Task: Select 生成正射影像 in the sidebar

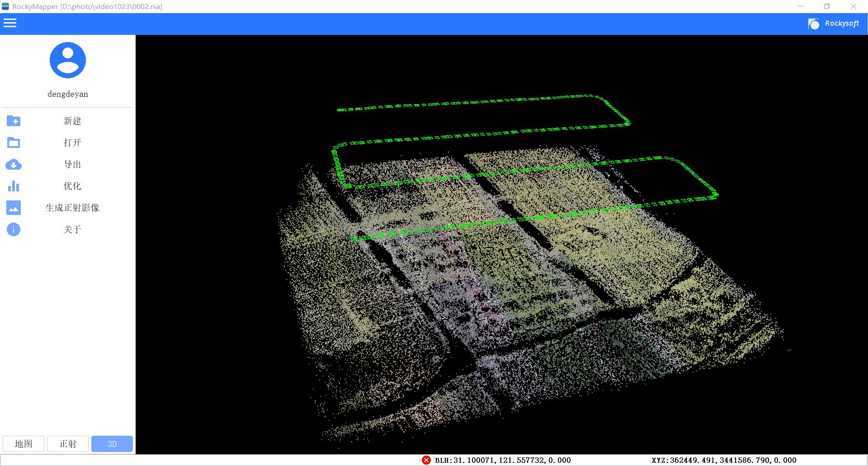Action: pyautogui.click(x=72, y=208)
